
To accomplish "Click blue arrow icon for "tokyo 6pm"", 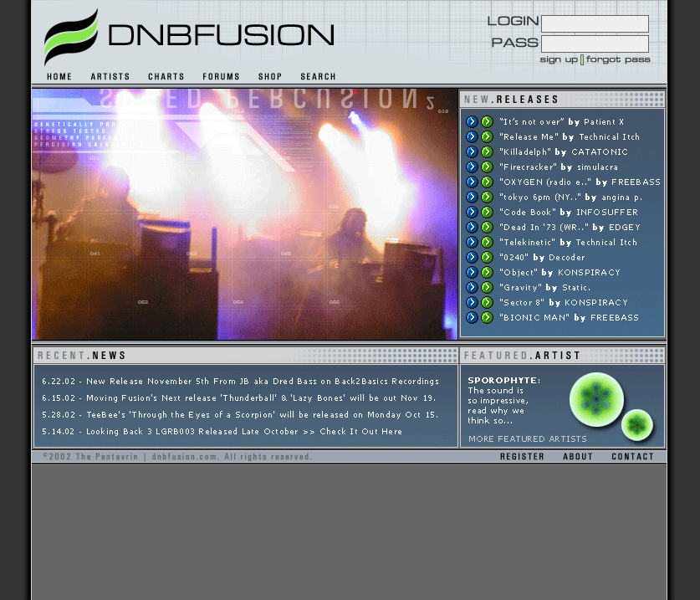I will tap(472, 197).
